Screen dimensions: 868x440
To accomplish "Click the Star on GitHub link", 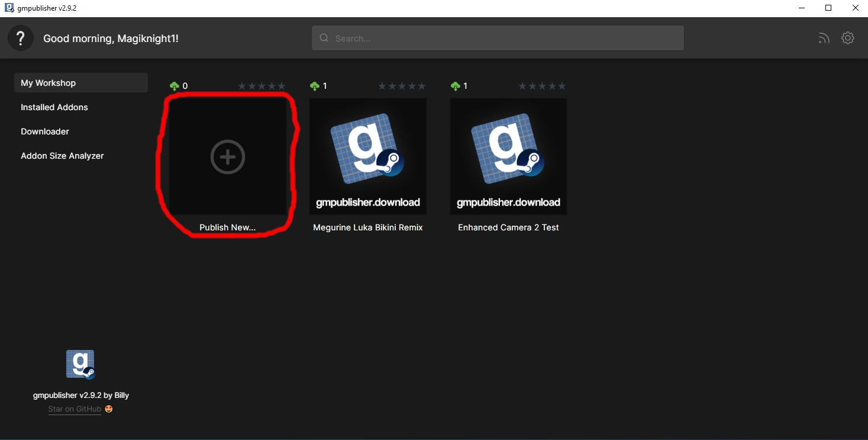I will 75,409.
